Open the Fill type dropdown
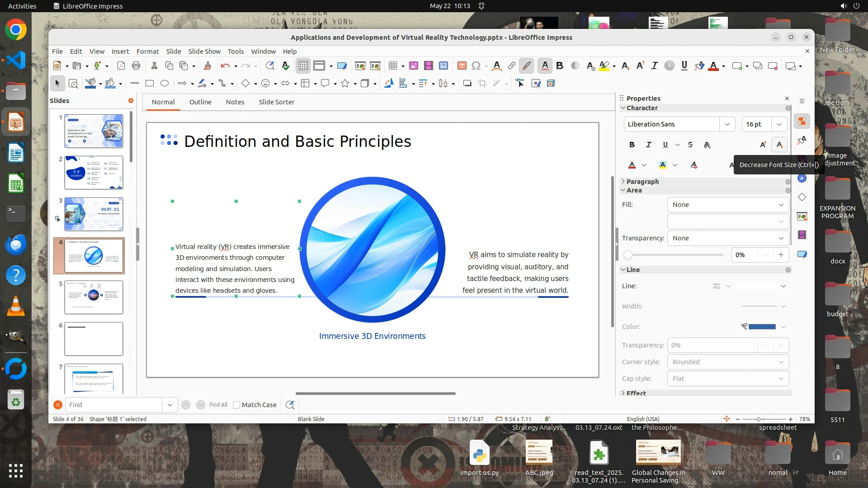Viewport: 868px width, 488px height. [728, 205]
